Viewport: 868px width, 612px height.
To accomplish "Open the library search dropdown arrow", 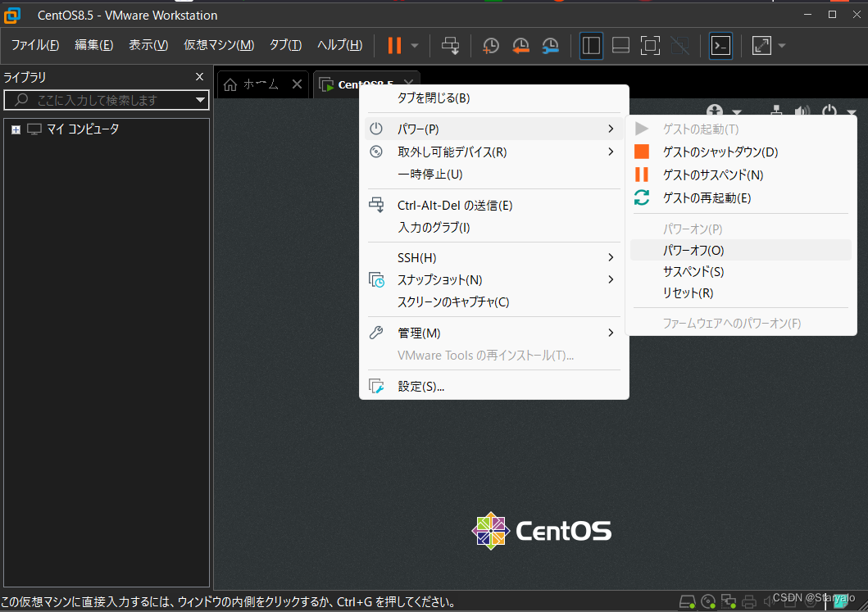I will 200,100.
